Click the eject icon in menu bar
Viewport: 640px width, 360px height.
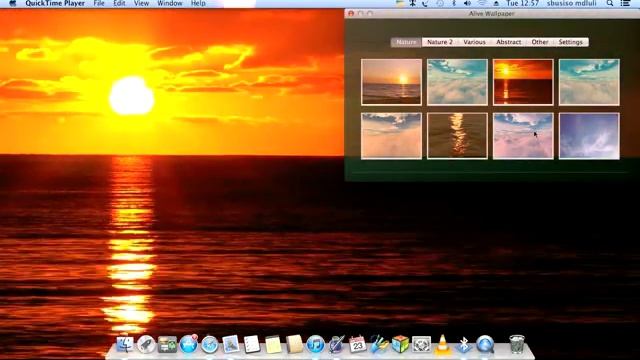[x=496, y=3]
